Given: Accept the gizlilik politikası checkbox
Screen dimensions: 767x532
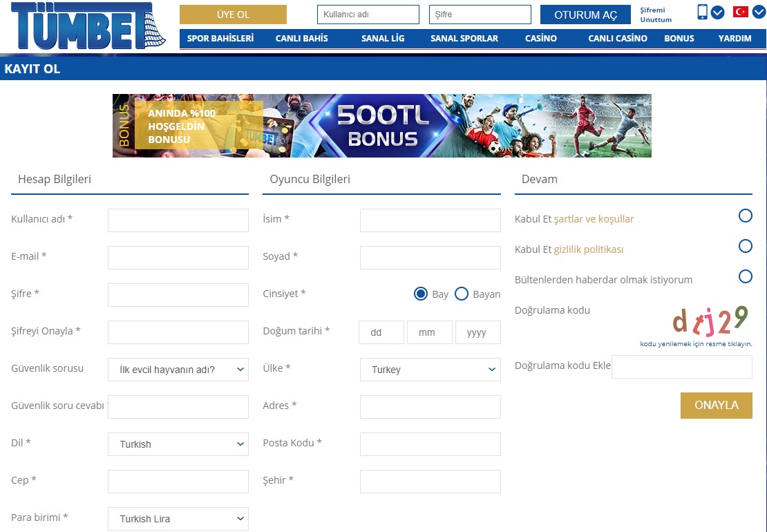Looking at the screenshot, I should 745,246.
